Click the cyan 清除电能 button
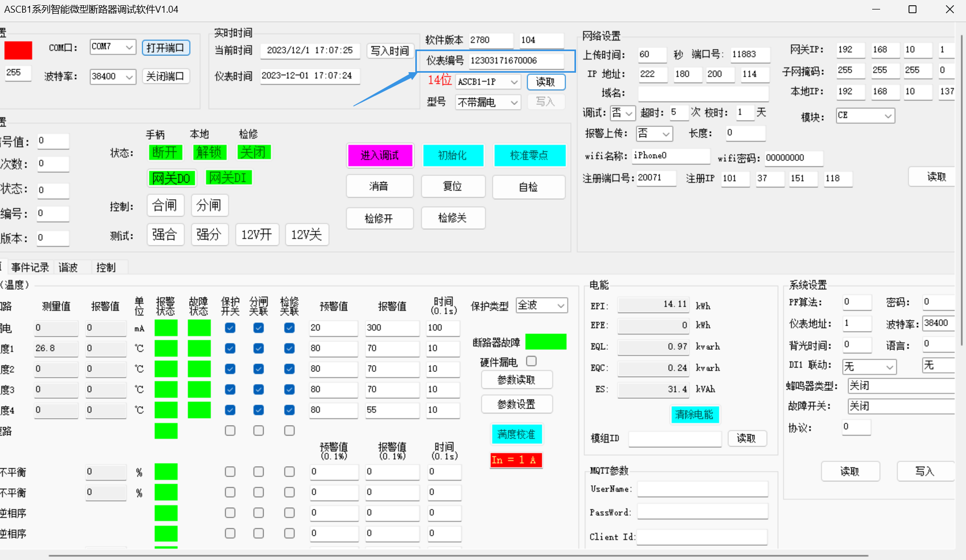Viewport: 966px width, 560px height. tap(694, 415)
